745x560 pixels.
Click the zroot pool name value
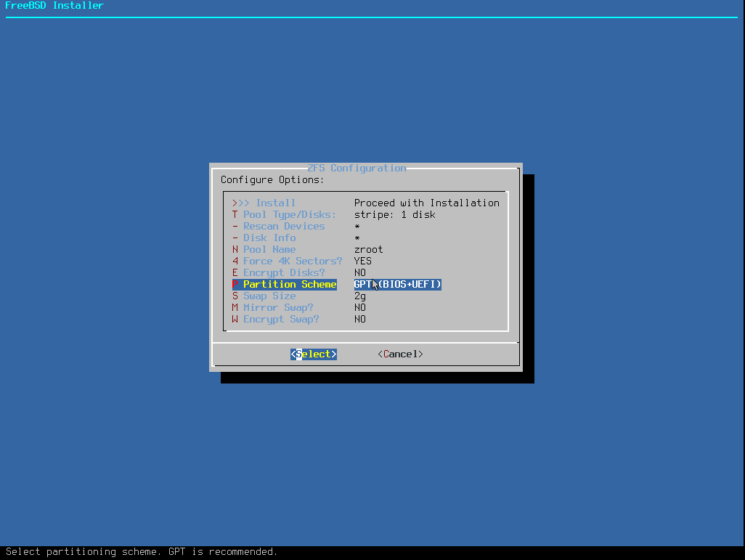pyautogui.click(x=369, y=249)
